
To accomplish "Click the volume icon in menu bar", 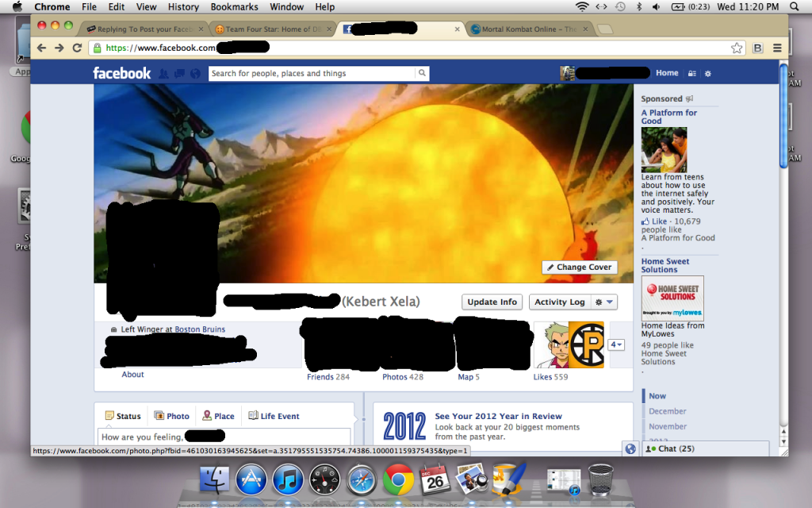I will click(x=656, y=6).
